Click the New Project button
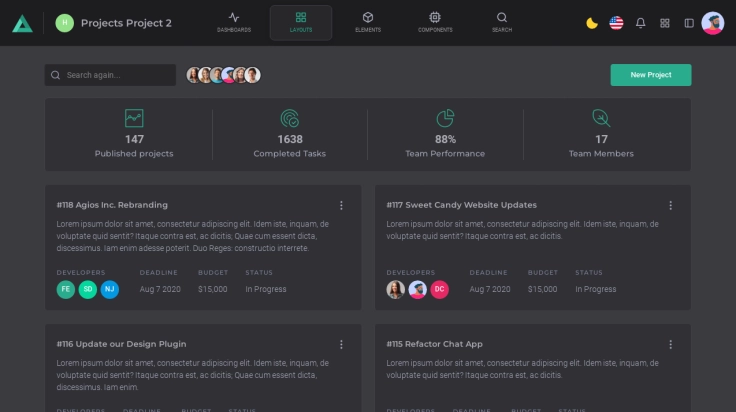Viewport: 736px width, 412px height. tap(650, 75)
